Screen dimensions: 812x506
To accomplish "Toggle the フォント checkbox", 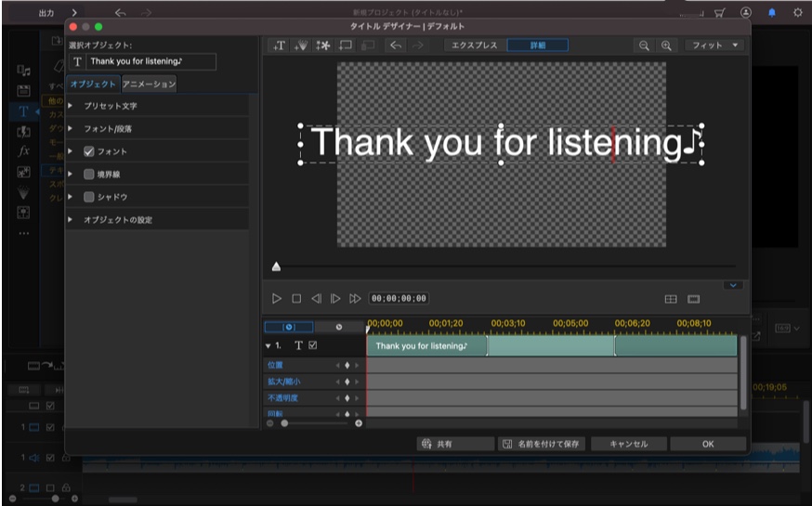I will tap(89, 151).
